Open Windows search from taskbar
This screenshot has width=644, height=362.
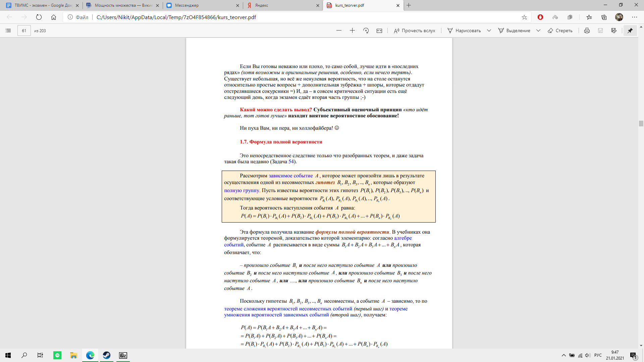pos(24,355)
